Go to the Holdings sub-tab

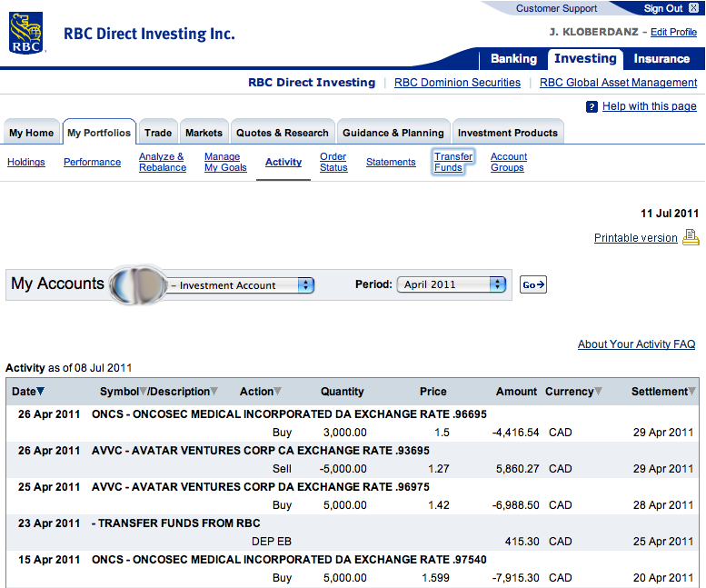click(26, 162)
